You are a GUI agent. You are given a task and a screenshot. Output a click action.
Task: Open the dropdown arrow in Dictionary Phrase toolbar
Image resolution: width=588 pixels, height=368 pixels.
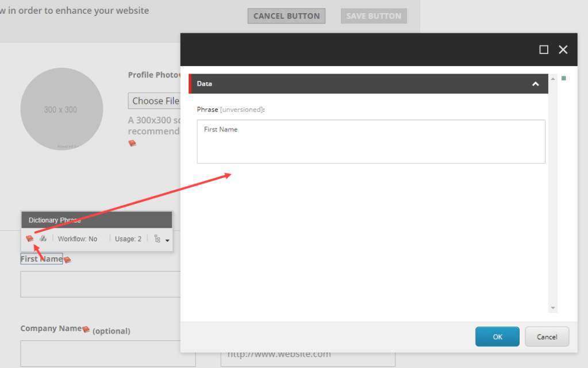click(167, 241)
